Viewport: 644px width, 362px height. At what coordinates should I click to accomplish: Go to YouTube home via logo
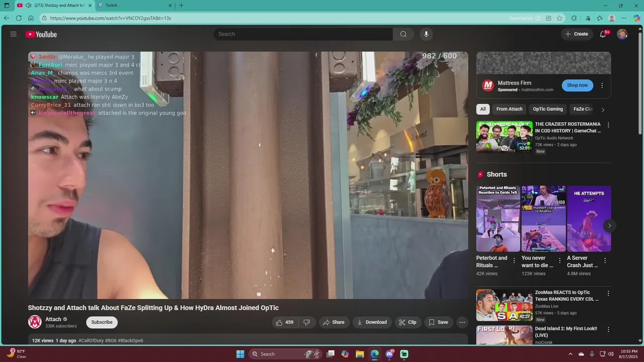coord(41,34)
